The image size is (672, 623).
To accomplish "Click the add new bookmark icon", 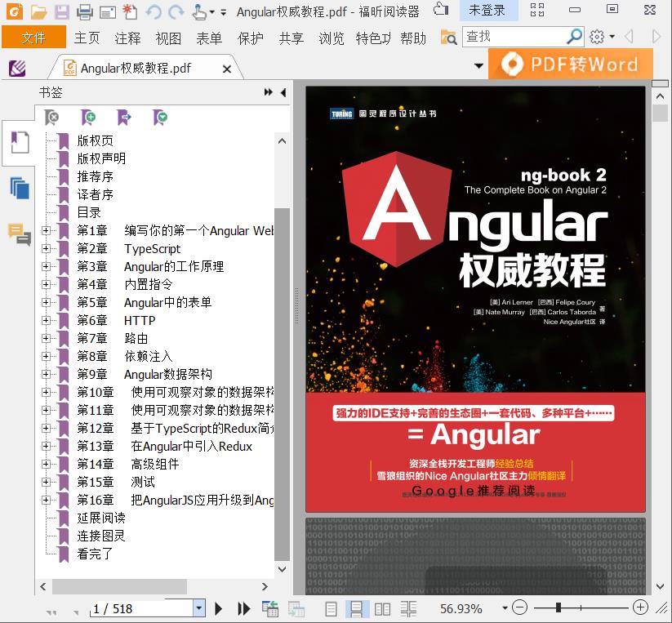I will coord(88,117).
